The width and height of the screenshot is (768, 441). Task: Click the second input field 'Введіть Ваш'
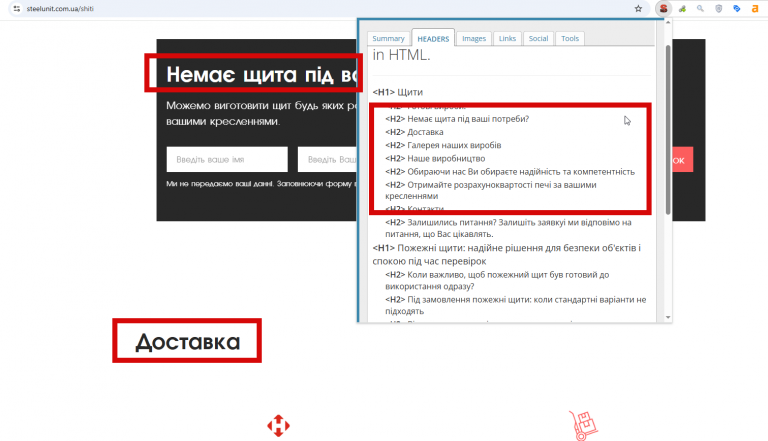[x=327, y=159]
